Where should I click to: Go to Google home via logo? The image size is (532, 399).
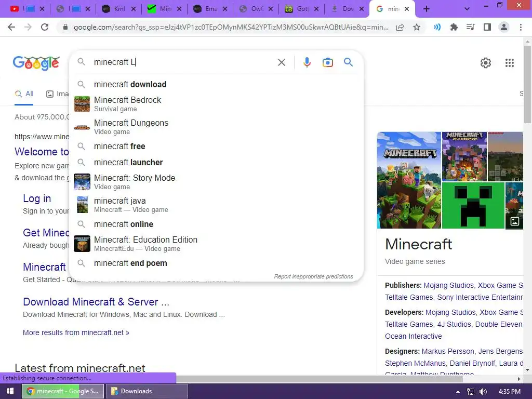36,63
